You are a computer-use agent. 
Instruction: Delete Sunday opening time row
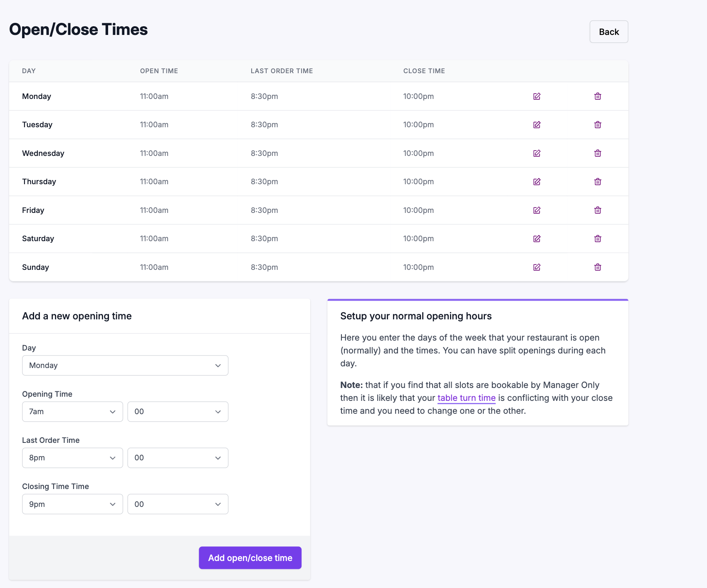598,267
